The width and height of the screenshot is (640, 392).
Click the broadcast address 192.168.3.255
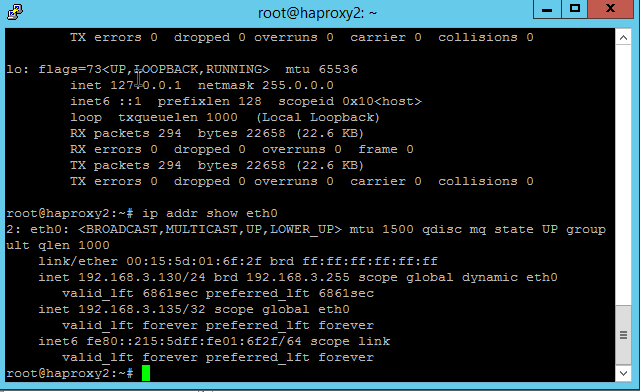click(298, 277)
